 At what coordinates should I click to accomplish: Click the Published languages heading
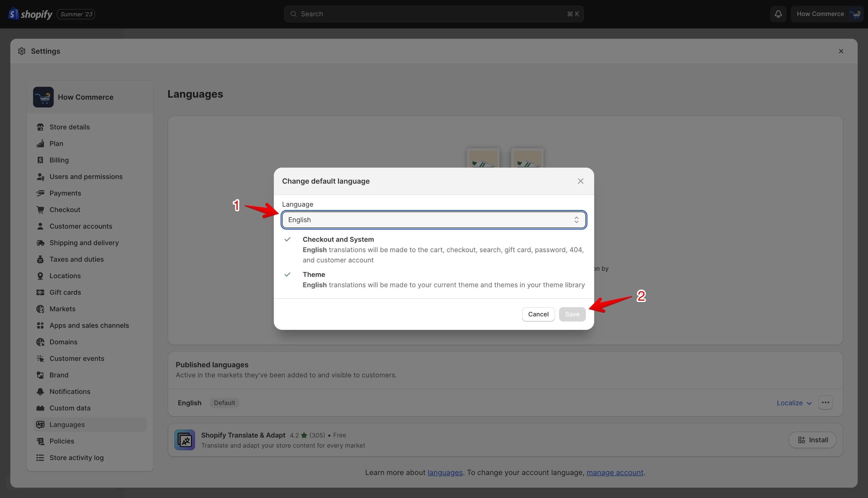tap(212, 365)
